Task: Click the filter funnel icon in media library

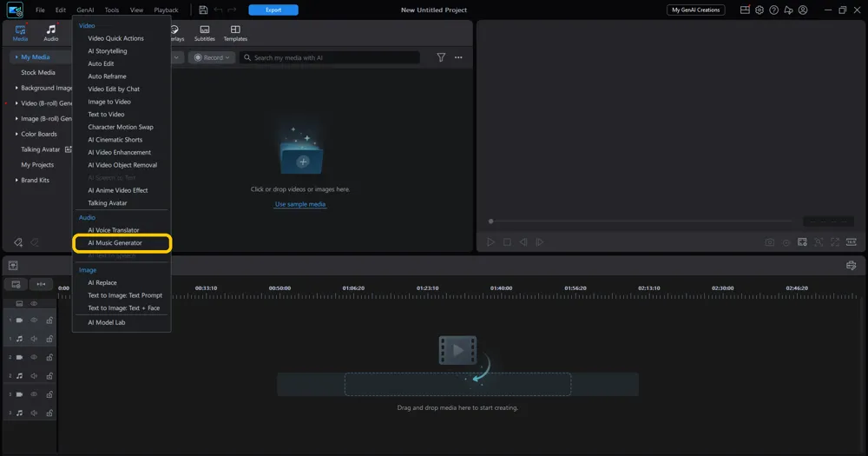Action: pyautogui.click(x=441, y=57)
